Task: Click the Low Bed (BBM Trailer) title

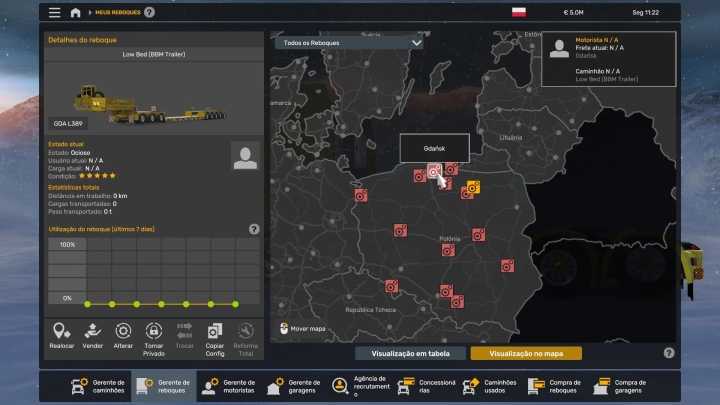Action: 154,54
